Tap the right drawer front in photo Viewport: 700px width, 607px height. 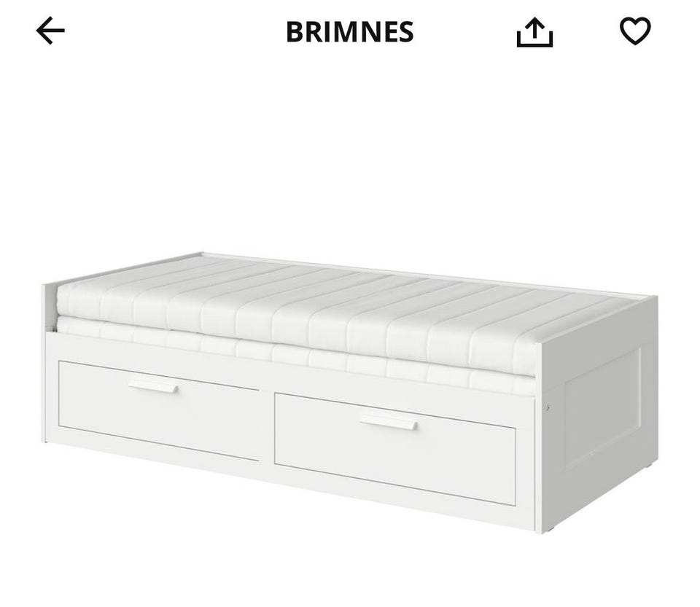[x=395, y=448]
